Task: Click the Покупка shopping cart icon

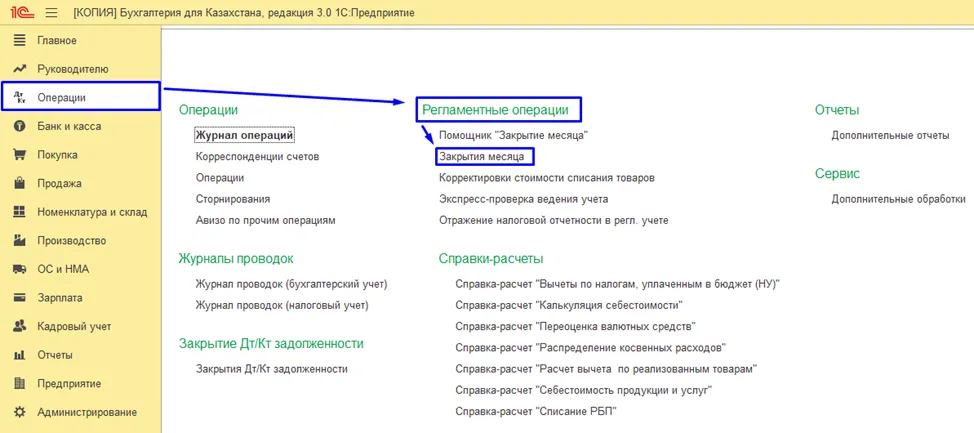Action: tap(19, 155)
